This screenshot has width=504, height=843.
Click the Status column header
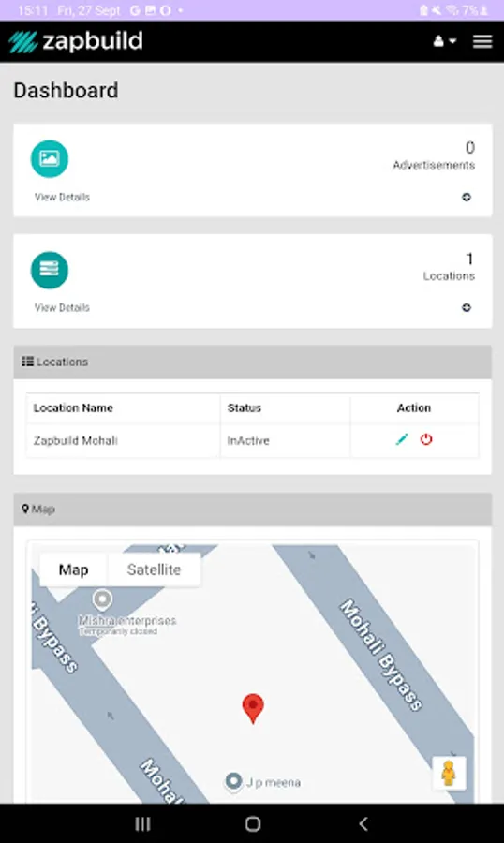(x=245, y=408)
